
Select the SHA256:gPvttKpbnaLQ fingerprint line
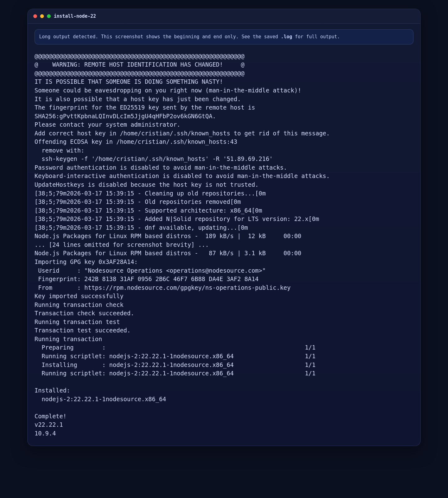tap(125, 116)
